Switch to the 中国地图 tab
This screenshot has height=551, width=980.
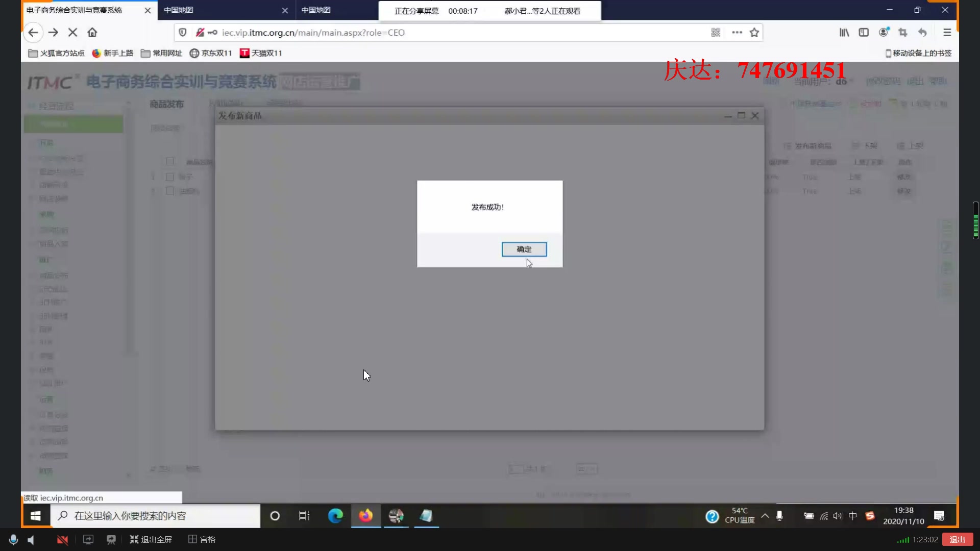point(214,10)
